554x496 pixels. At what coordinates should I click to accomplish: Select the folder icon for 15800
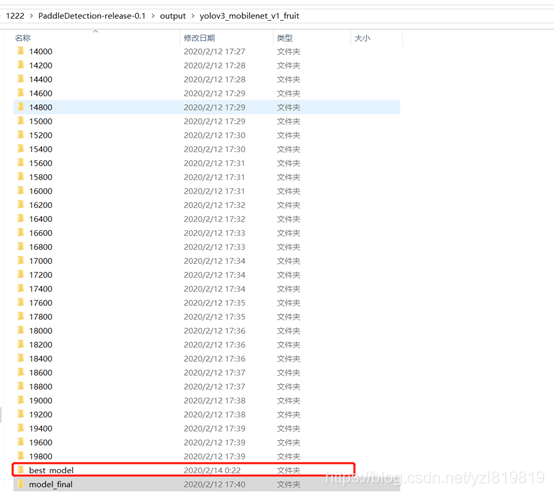tap(21, 177)
